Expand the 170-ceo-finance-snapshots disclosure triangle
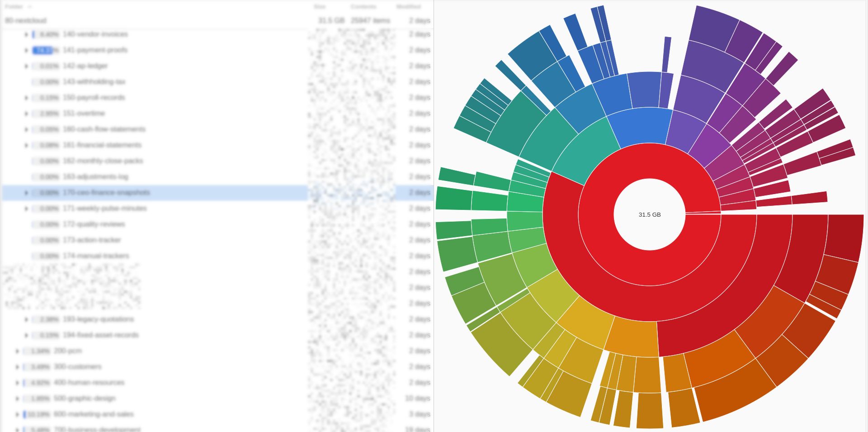Viewport: 868px width, 432px height. [x=26, y=193]
